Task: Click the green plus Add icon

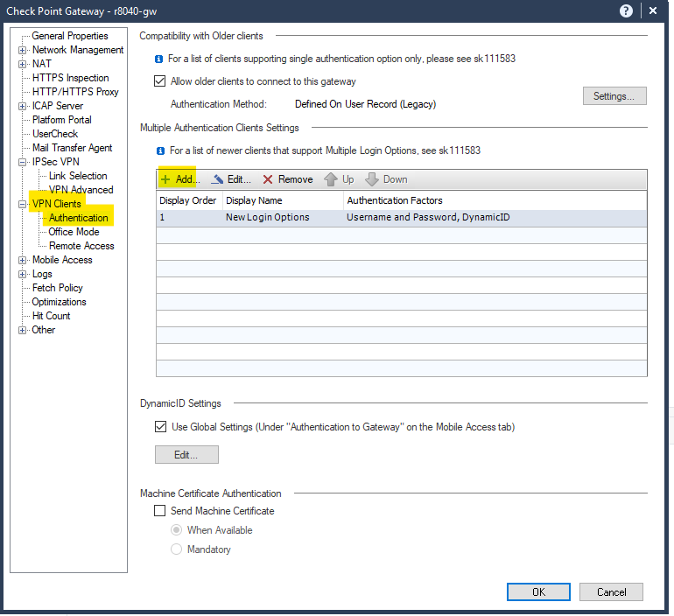Action: tap(165, 179)
